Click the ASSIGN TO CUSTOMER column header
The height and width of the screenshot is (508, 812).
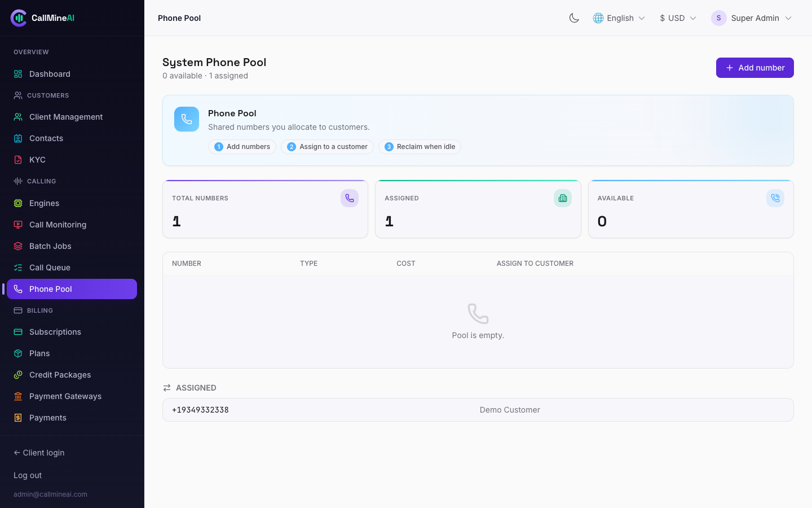tap(535, 264)
